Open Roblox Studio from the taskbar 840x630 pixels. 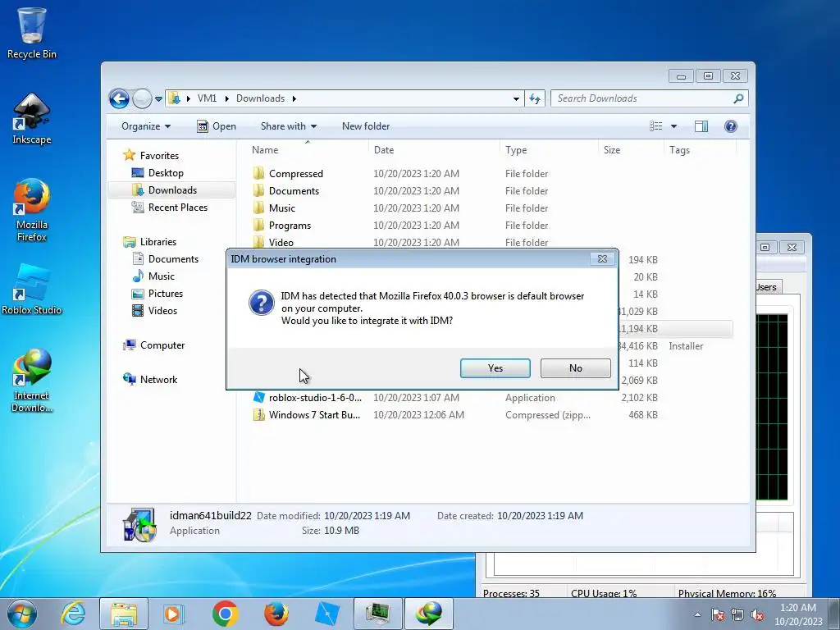(x=326, y=614)
